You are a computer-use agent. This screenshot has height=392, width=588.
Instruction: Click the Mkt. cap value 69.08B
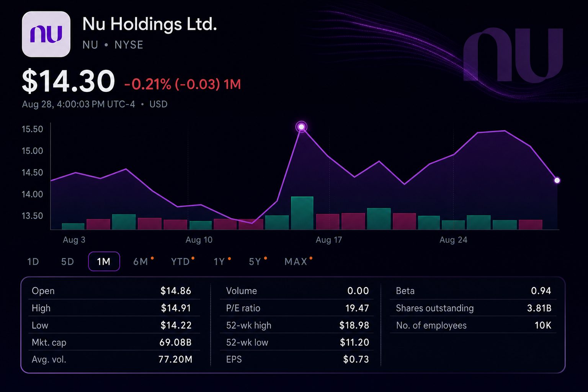click(175, 343)
